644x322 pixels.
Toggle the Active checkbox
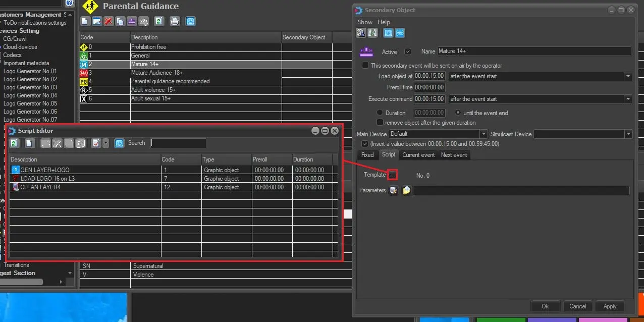click(408, 51)
